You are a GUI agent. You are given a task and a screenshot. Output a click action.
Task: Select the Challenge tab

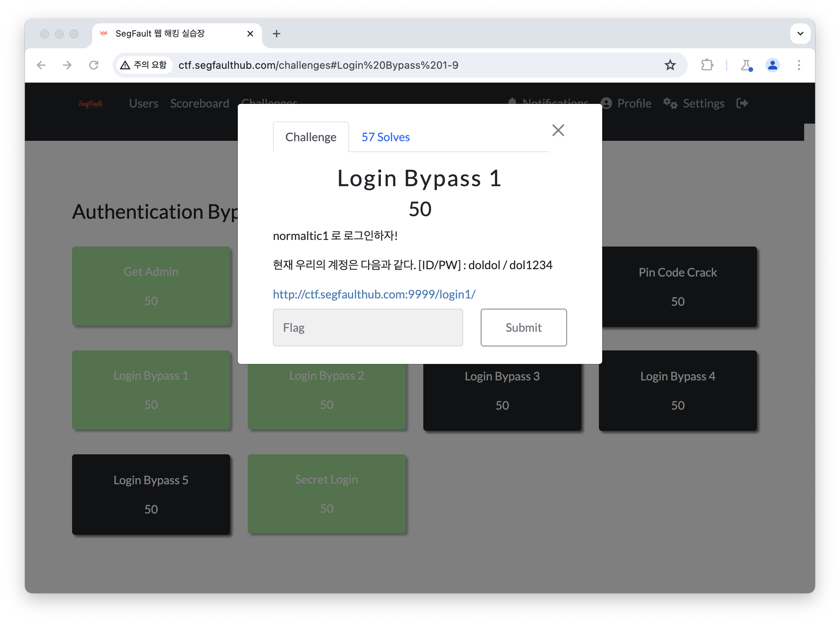311,137
